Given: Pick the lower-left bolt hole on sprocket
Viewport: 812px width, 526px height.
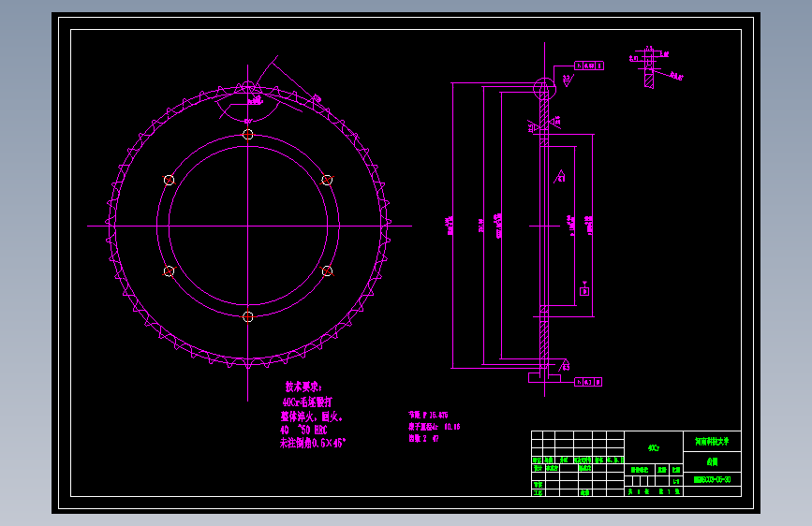Looking at the screenshot, I should pos(169,271).
